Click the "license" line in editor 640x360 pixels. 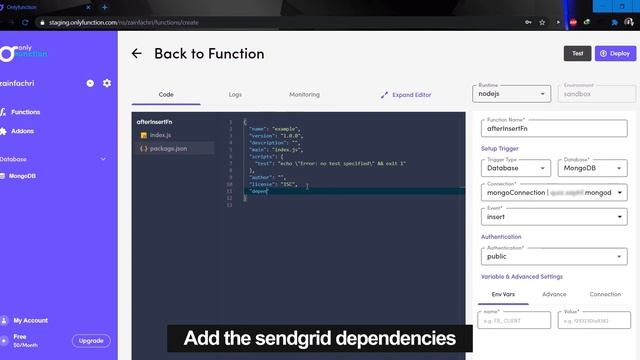click(x=273, y=184)
